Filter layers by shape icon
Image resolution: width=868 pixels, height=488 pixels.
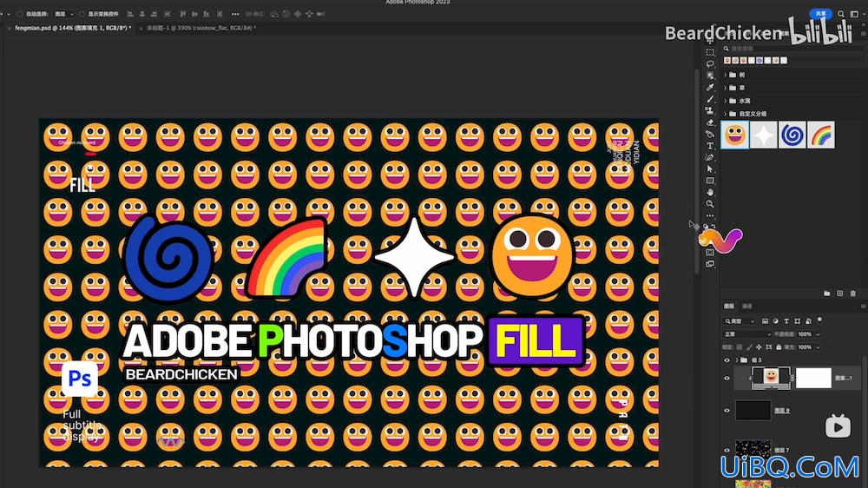point(797,321)
